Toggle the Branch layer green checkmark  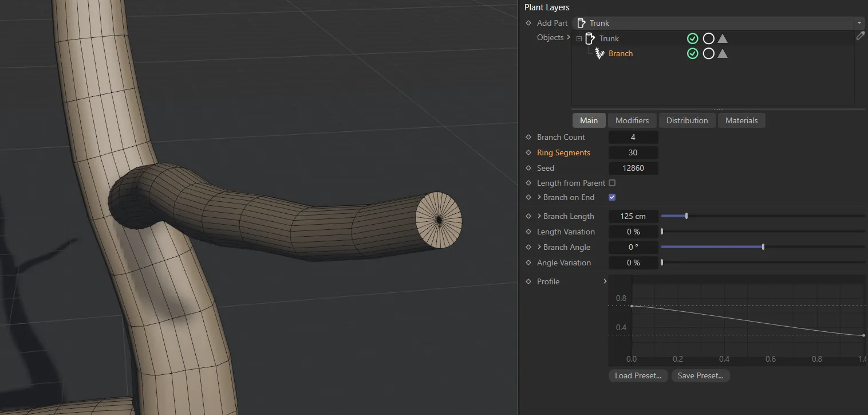(x=693, y=53)
